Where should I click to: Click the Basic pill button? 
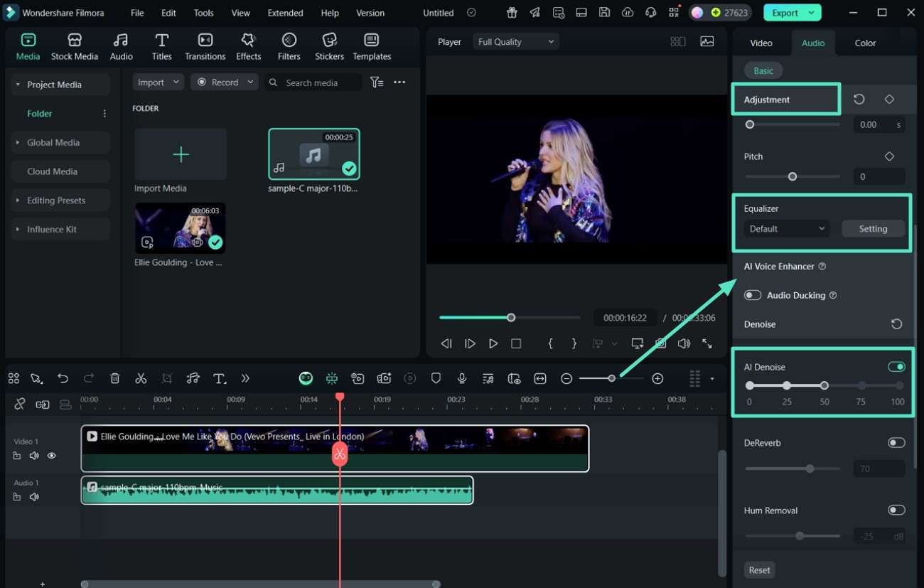(763, 70)
